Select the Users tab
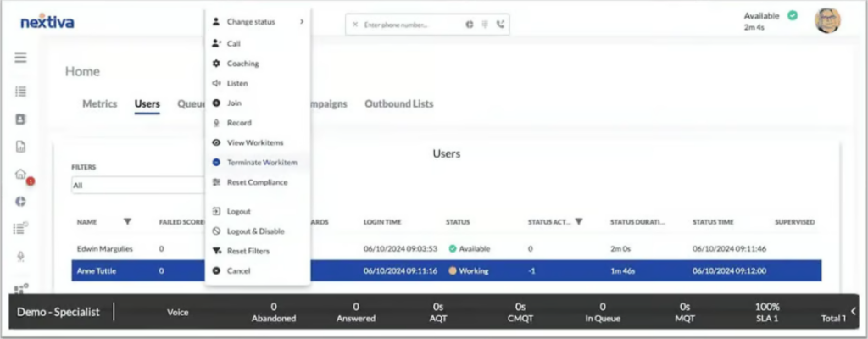This screenshot has width=868, height=339. (x=147, y=103)
